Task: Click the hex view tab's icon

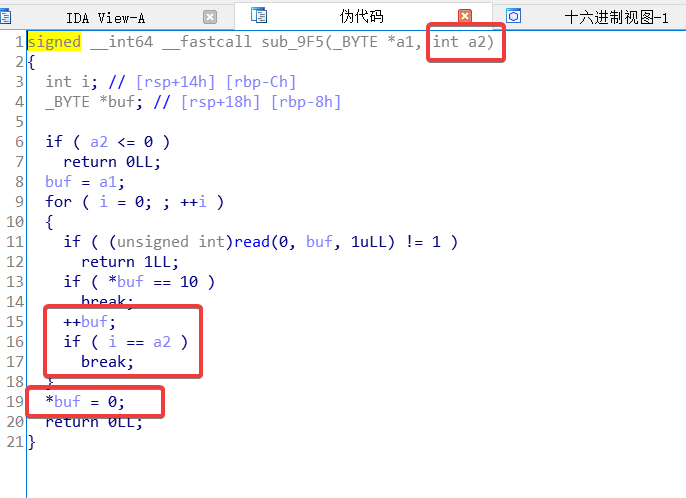Action: click(x=513, y=16)
